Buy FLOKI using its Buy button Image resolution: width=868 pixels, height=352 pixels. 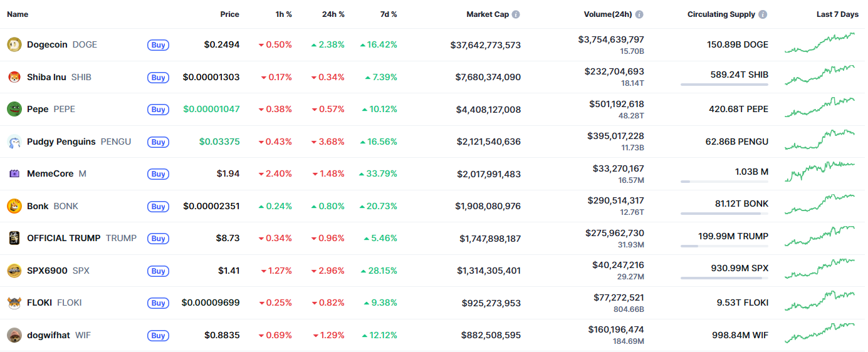pyautogui.click(x=159, y=303)
